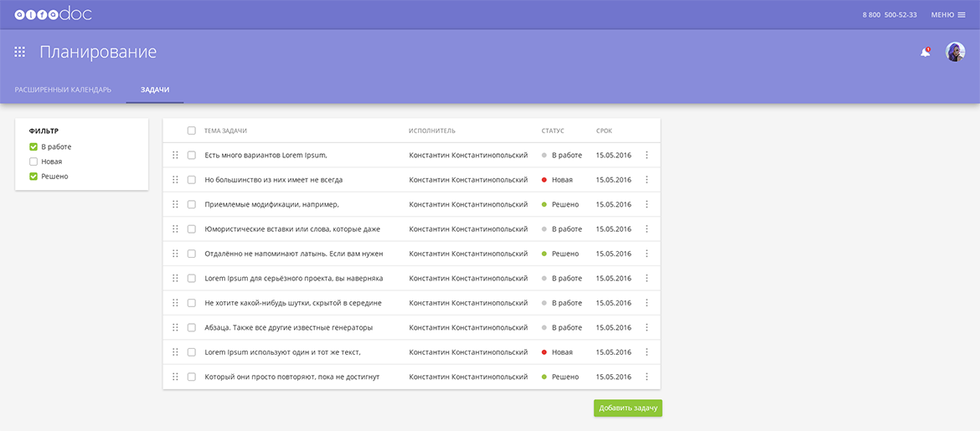980x431 pixels.
Task: Uncheck the 'В работе' filter
Action: click(x=34, y=146)
